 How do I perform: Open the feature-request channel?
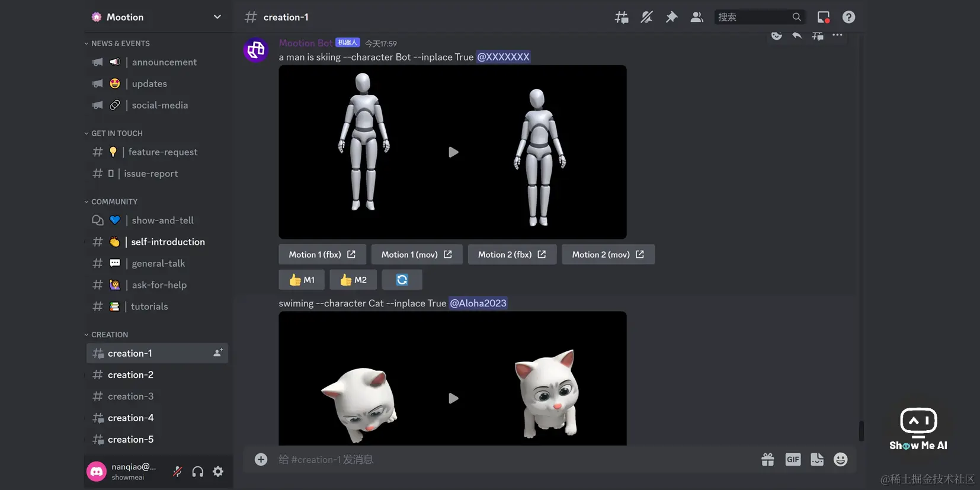click(157, 152)
